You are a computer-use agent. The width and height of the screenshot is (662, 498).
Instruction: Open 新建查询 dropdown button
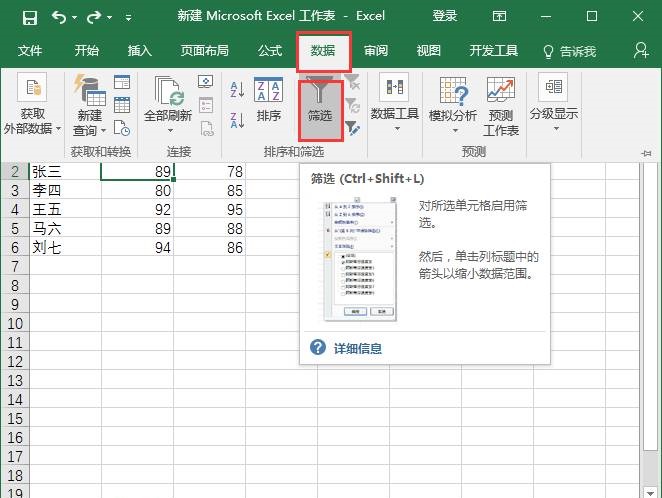90,105
